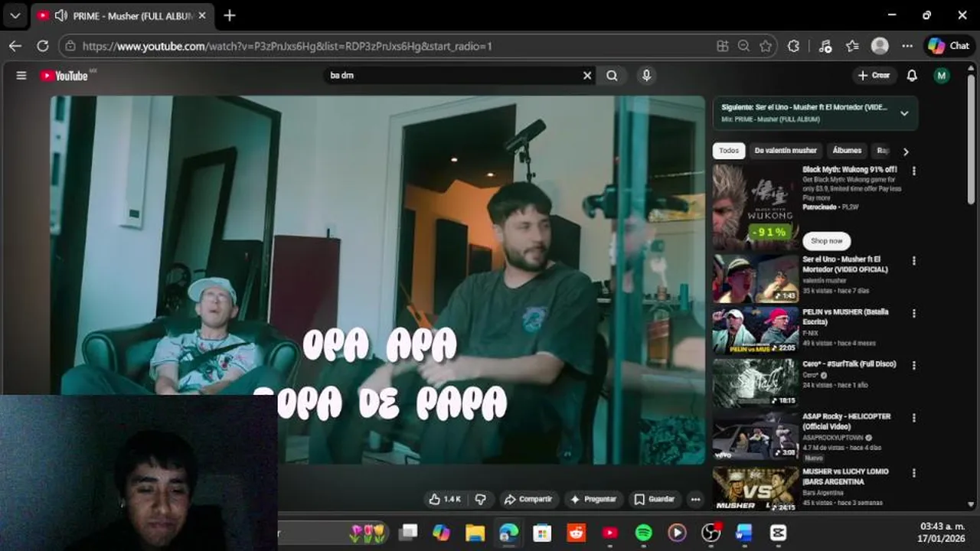The image size is (980, 551).
Task: Clear the YouTube search box text
Action: coord(587,76)
